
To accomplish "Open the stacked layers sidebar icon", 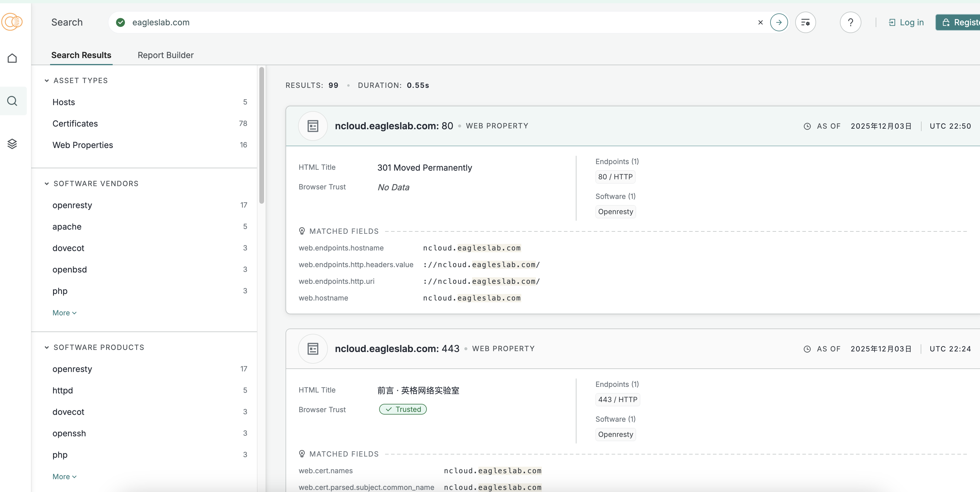I will click(12, 144).
